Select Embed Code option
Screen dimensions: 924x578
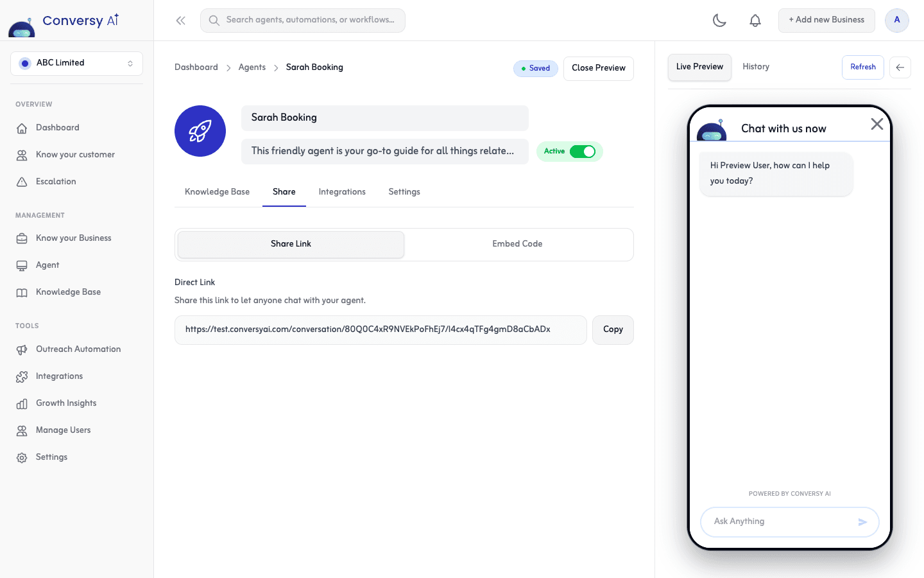[x=517, y=244]
